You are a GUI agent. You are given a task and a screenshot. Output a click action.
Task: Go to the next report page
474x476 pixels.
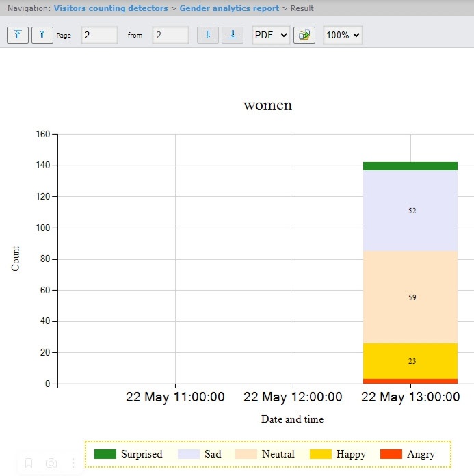(208, 35)
